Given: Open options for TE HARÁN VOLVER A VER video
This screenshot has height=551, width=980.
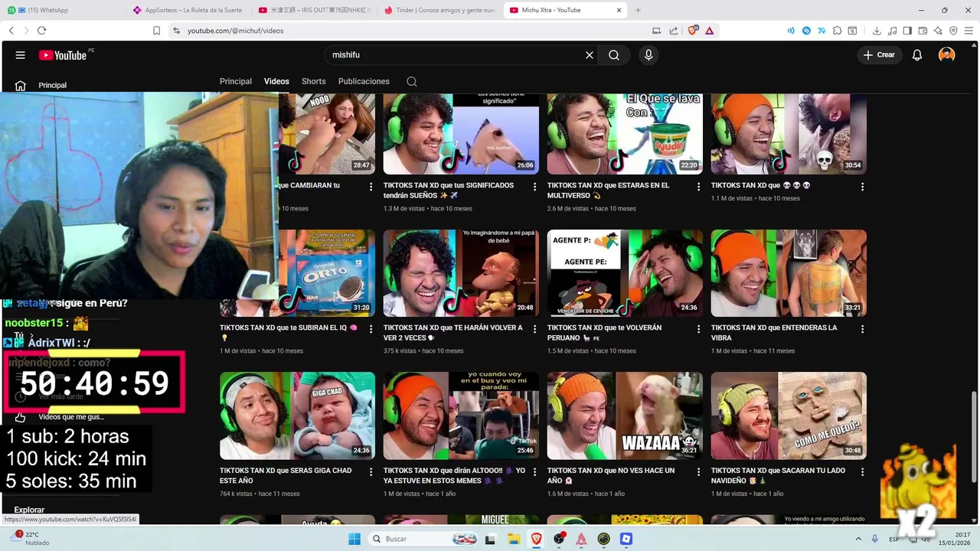Looking at the screenshot, I should pyautogui.click(x=534, y=329).
